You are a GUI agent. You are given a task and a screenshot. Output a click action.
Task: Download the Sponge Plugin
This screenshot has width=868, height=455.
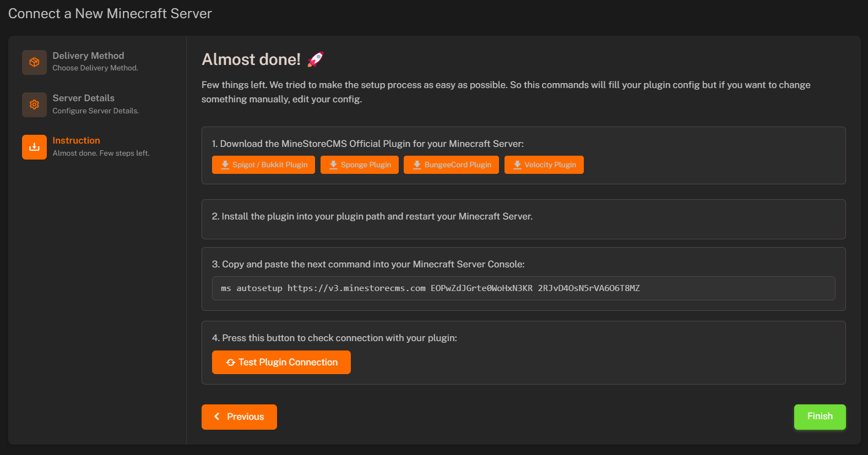(x=360, y=165)
